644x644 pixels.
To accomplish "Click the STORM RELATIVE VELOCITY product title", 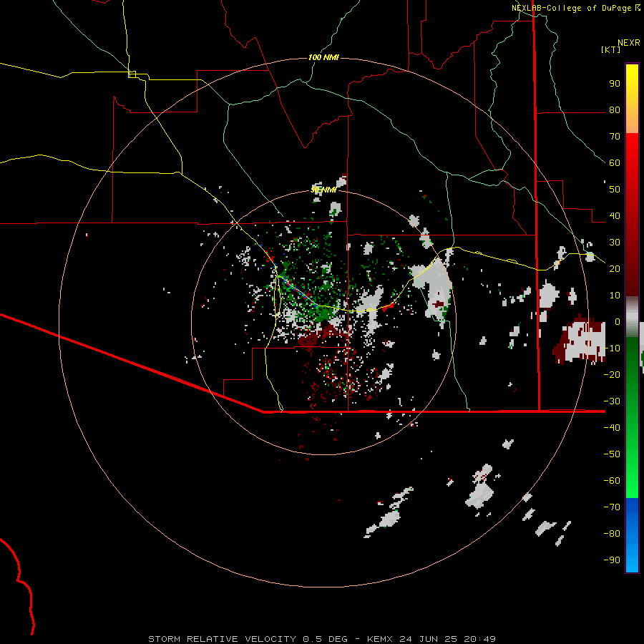I will 222,639.
